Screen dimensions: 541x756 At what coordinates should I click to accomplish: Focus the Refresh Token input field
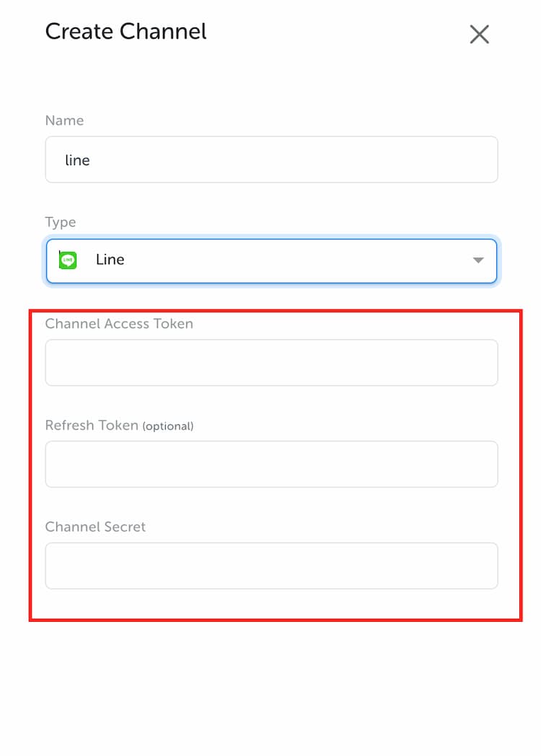[x=271, y=465]
